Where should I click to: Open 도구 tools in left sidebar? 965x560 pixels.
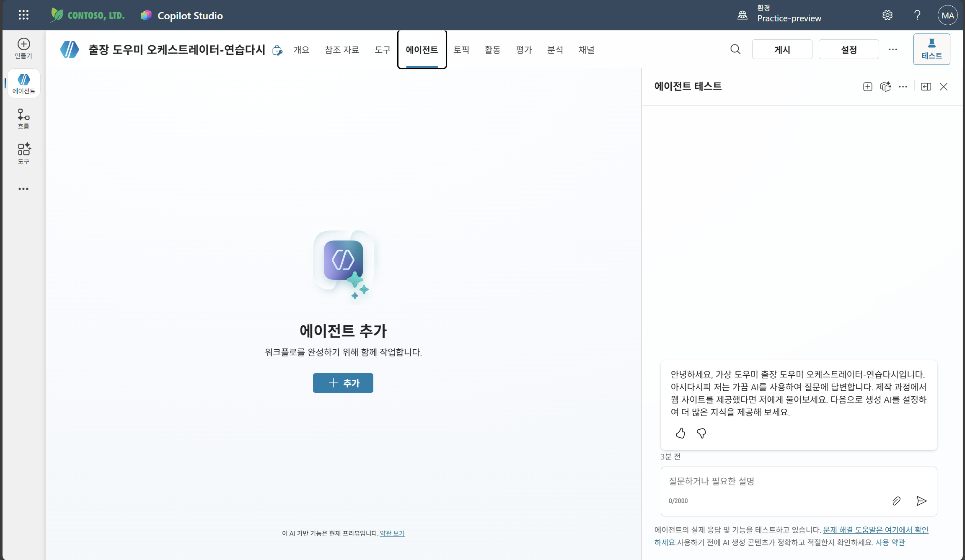point(23,153)
